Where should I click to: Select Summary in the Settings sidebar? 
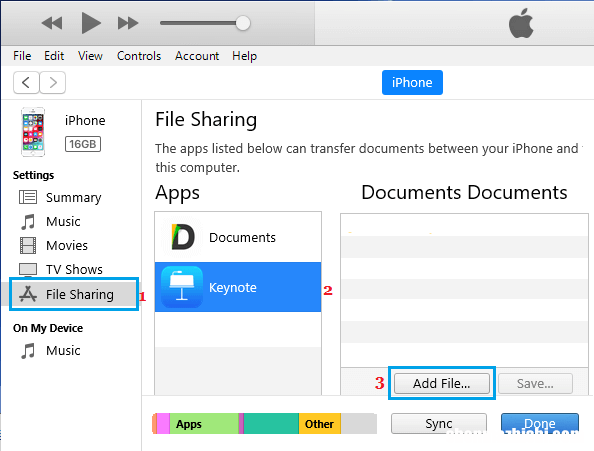point(72,197)
